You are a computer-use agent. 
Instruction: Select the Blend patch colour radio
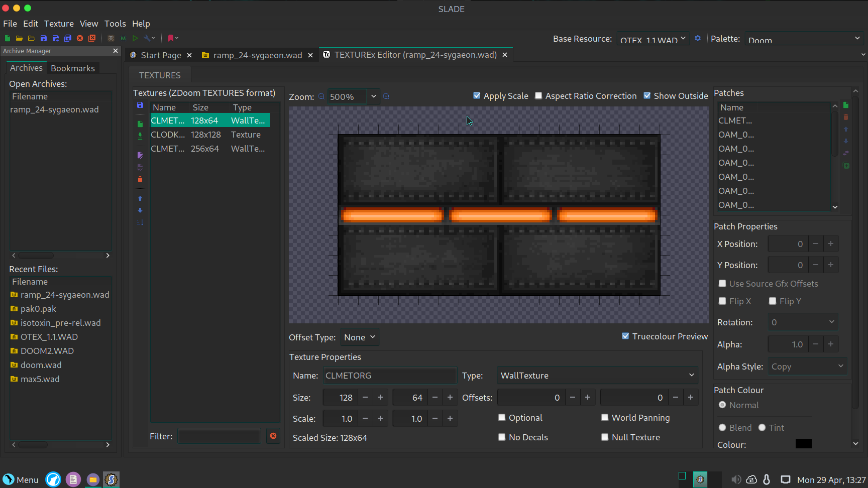coord(722,427)
